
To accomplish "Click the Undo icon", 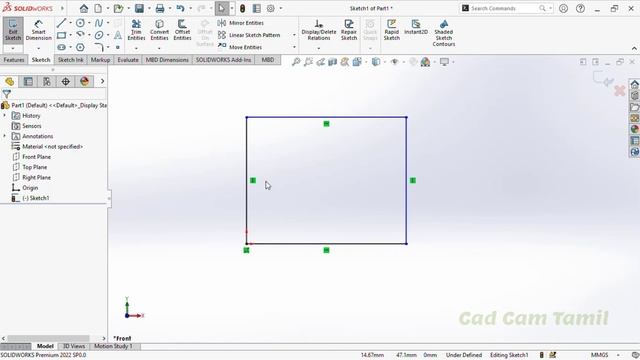I will tap(180, 8).
